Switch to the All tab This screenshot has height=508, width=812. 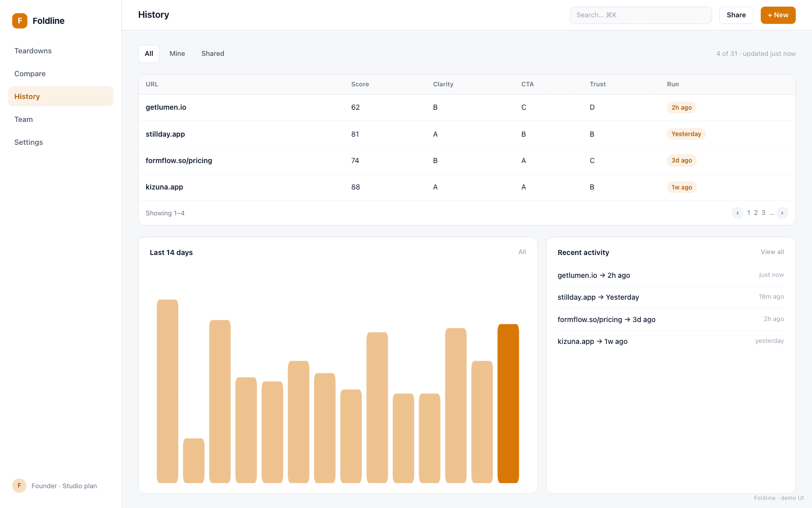point(149,54)
